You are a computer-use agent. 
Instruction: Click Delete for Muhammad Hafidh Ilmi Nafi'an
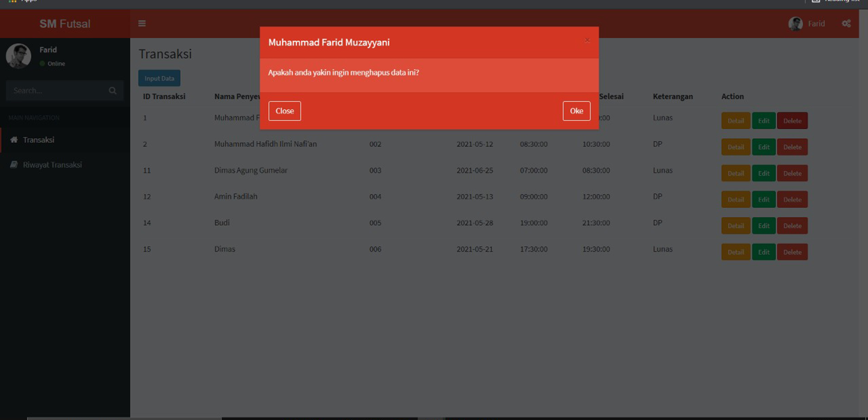(x=792, y=147)
